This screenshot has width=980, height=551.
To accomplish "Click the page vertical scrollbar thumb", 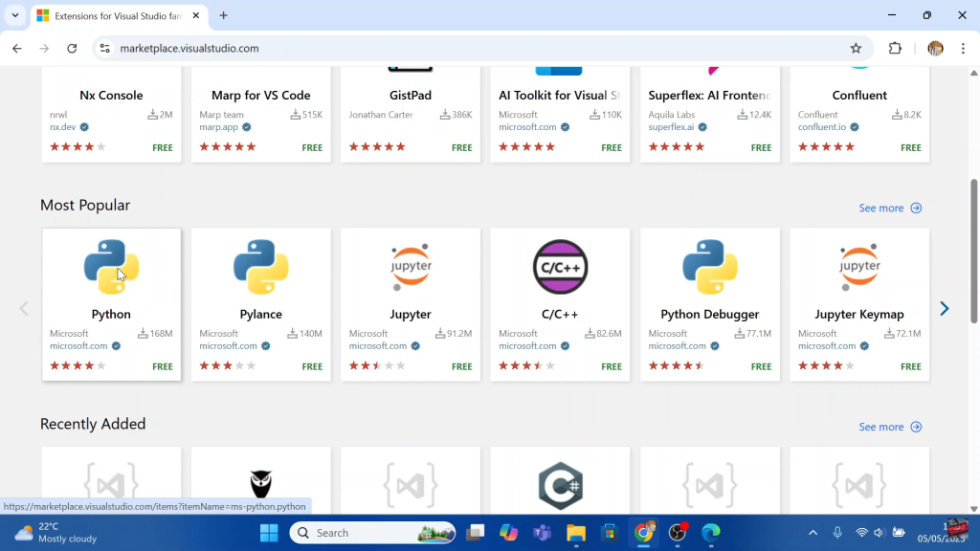I will tap(973, 252).
